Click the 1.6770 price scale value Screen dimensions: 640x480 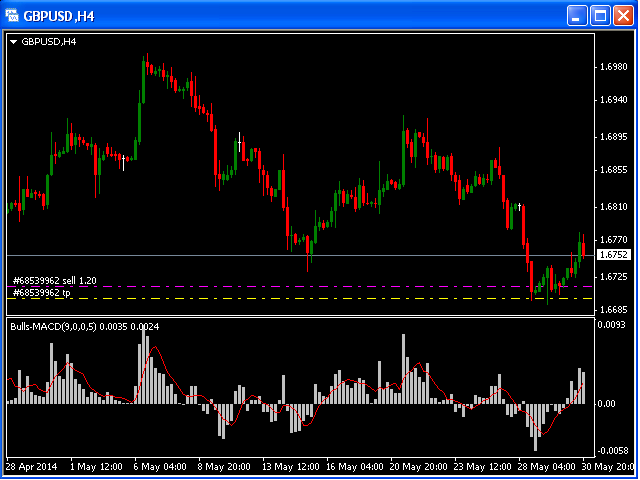pos(613,240)
